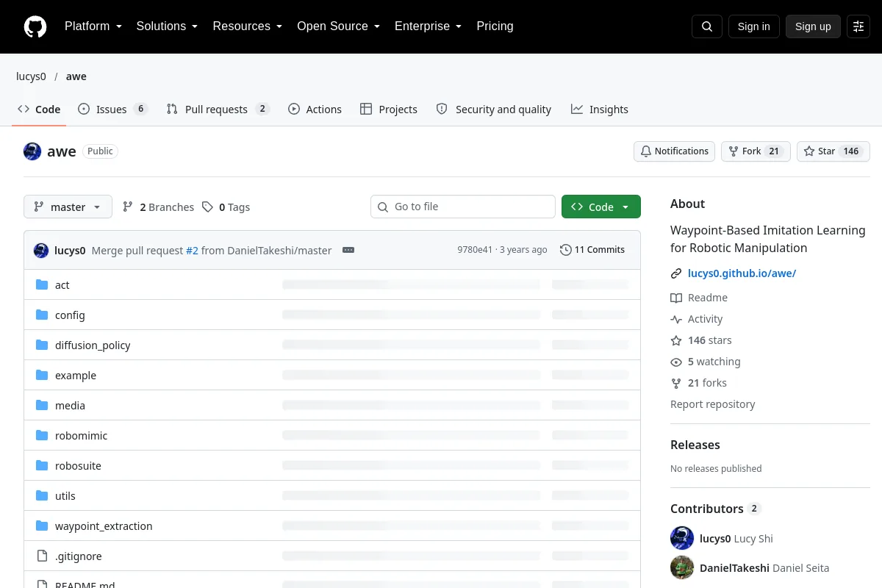Click the Sign in button
Viewport: 882px width, 588px height.
tap(753, 26)
